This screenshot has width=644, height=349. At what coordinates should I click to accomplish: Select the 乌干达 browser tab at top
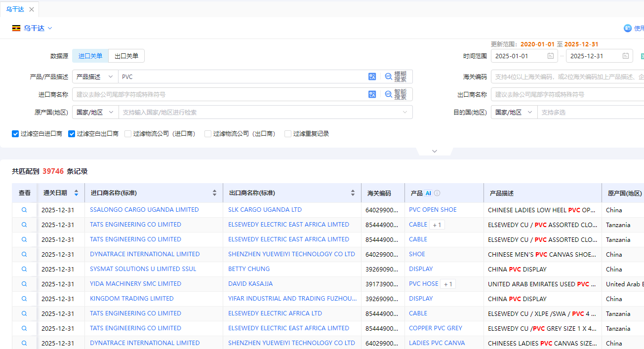coord(15,9)
